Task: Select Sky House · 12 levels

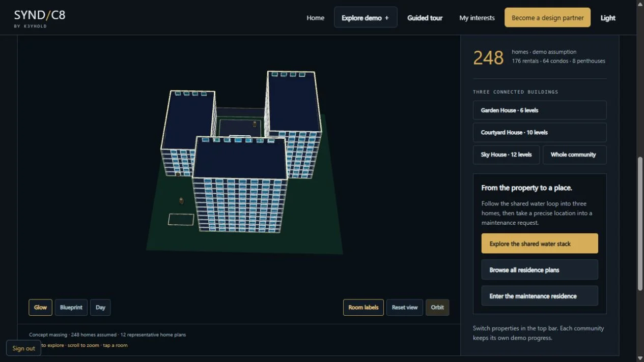Action: (x=506, y=155)
